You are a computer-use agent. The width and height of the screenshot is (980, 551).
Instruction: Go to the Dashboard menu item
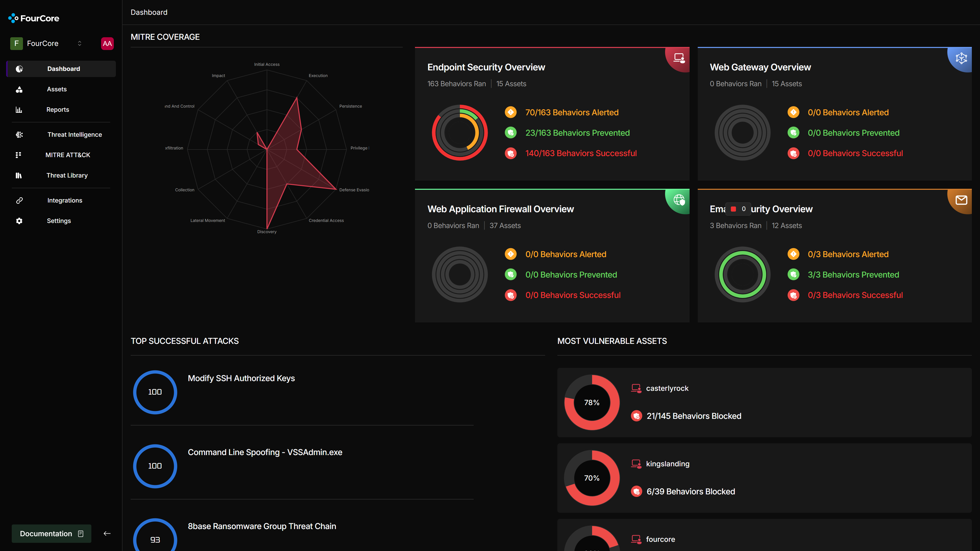point(61,69)
